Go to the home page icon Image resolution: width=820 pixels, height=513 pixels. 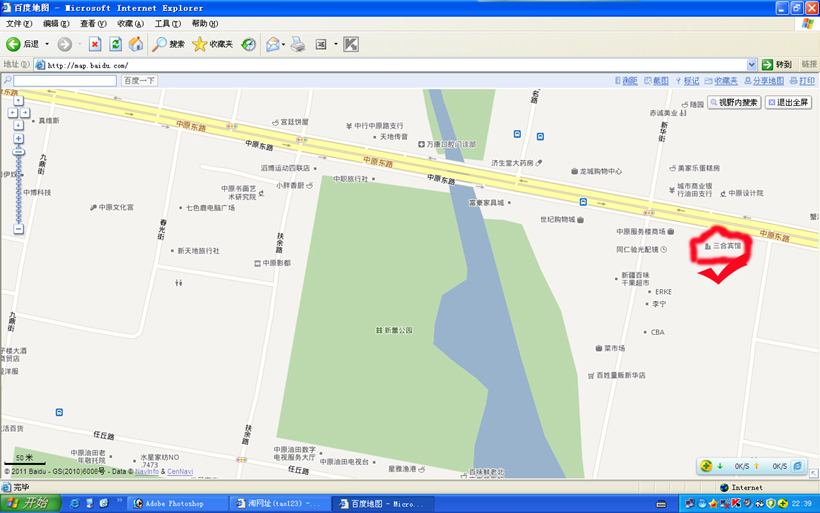[x=136, y=44]
